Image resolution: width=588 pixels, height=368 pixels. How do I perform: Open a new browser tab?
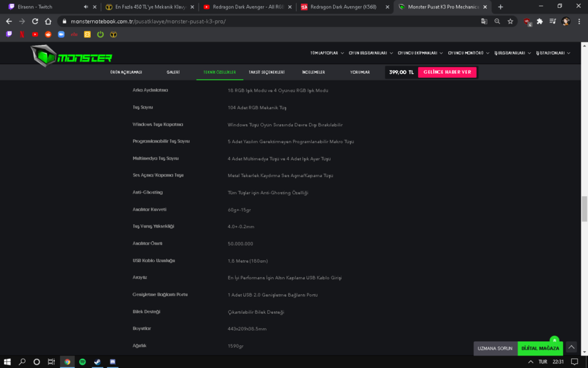click(x=500, y=7)
